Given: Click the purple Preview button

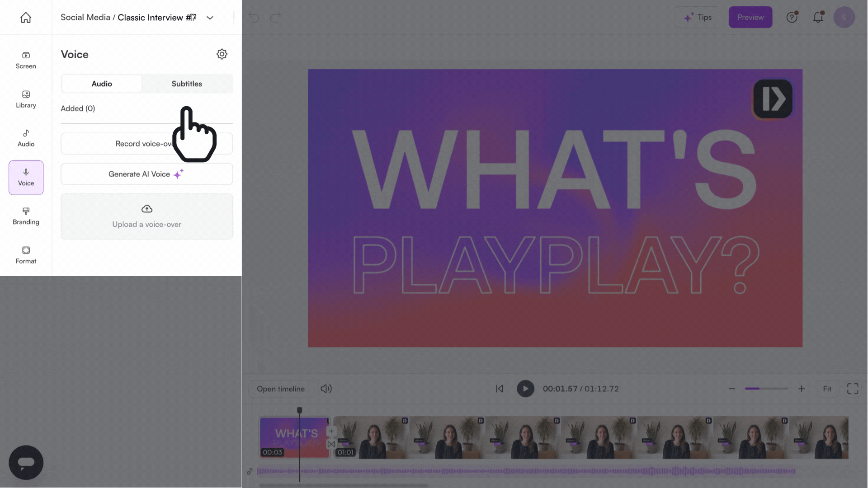Looking at the screenshot, I should coord(750,17).
